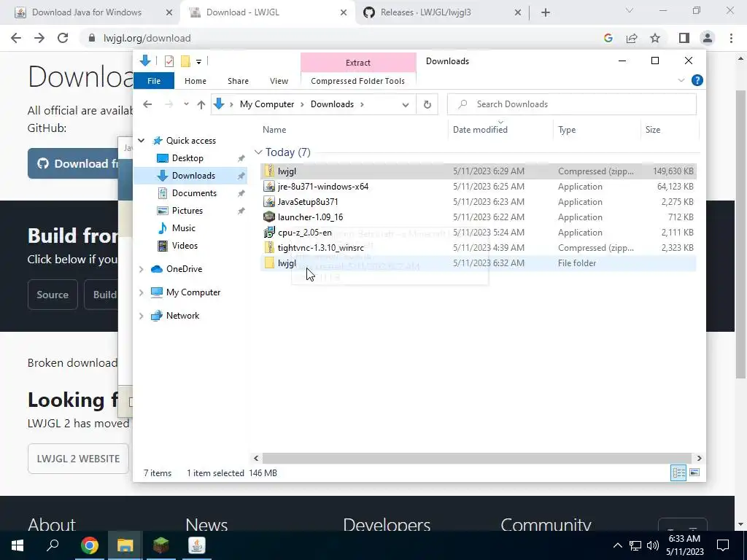Select the cpu-z_2.05-en application icon
The height and width of the screenshot is (560, 747).
[x=269, y=233]
